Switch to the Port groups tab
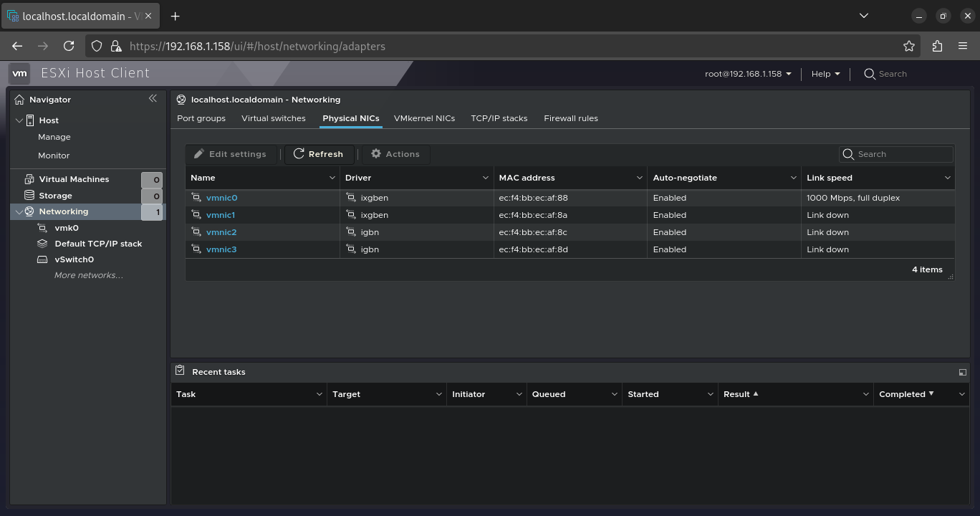Screen dimensions: 980x516 [201, 118]
